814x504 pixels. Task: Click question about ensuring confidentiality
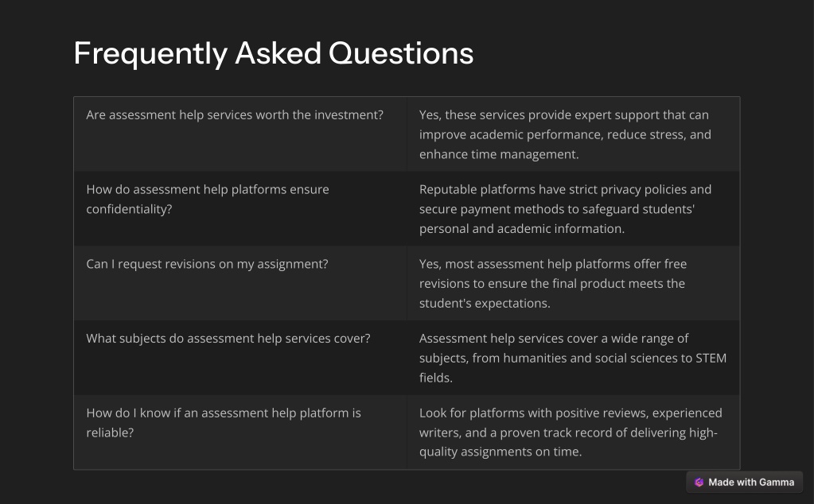(x=208, y=199)
